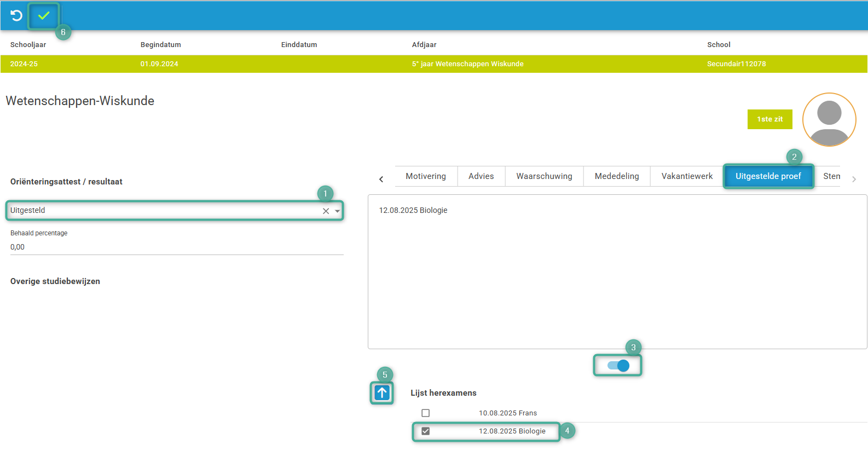Toggle the blue switch below text area
Screen dimensions: 868x451
click(618, 366)
